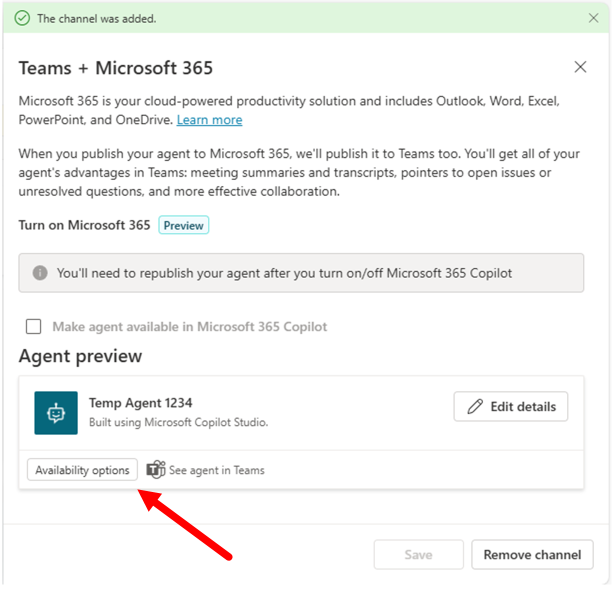The image size is (612, 590).
Task: Open the Learn more link
Action: click(209, 120)
